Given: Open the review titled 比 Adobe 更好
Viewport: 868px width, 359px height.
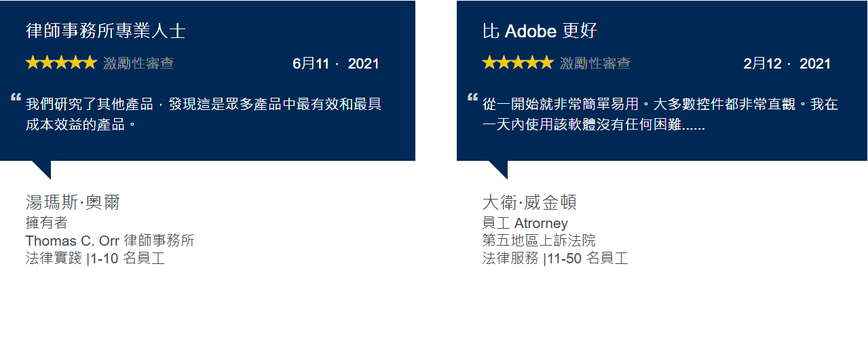Looking at the screenshot, I should click(540, 31).
